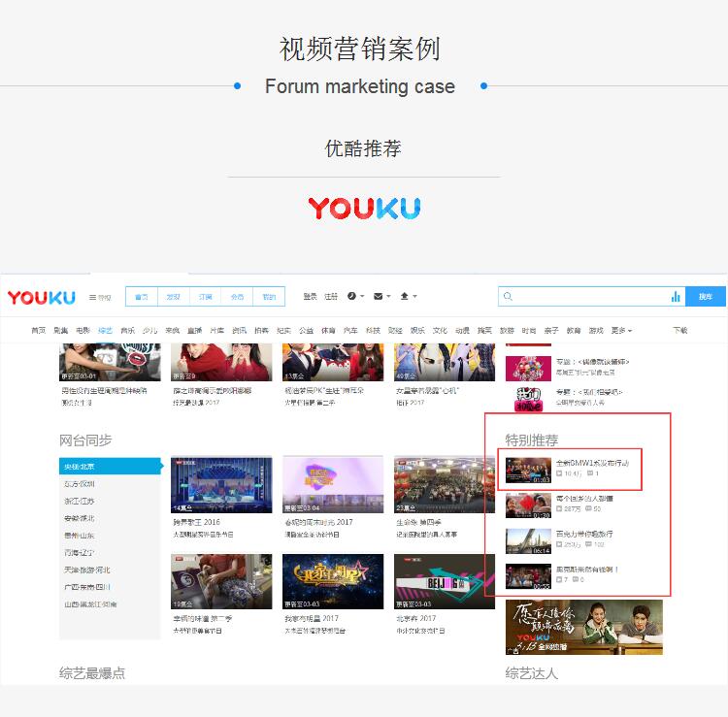Open the 资讯 channel
Viewport: 728px width, 717px height.
239,331
